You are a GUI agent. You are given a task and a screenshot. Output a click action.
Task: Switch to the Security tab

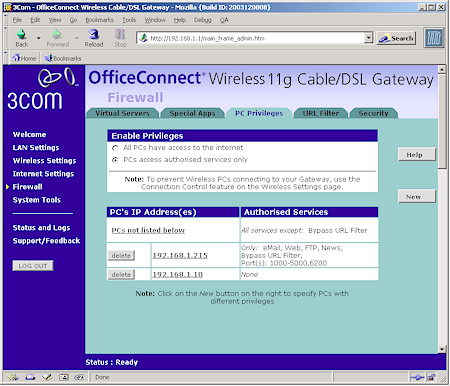point(373,113)
